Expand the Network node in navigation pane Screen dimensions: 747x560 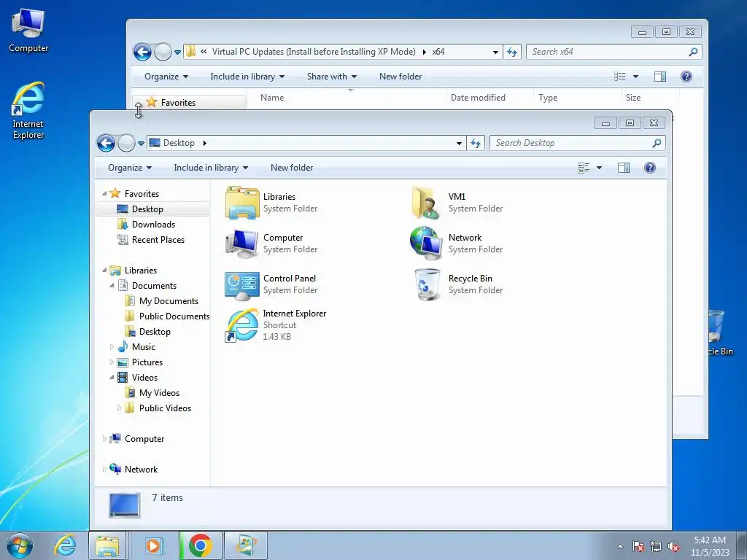pyautogui.click(x=104, y=469)
